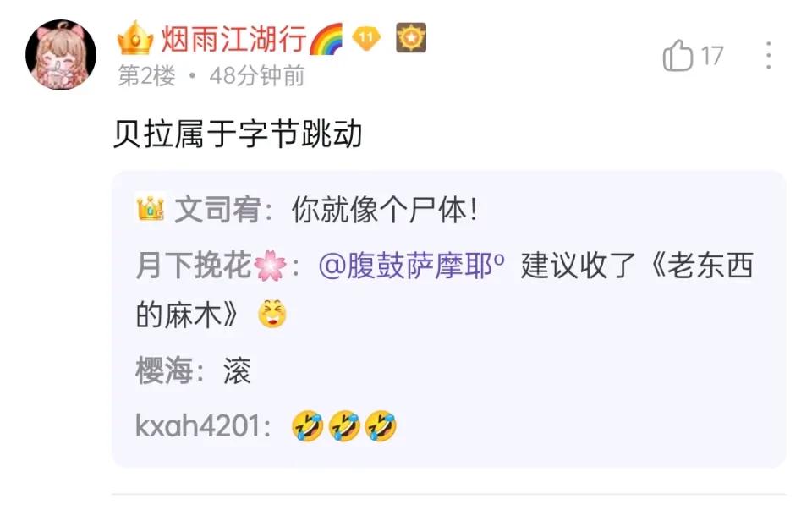
Task: Click the like count 17
Action: pyautogui.click(x=712, y=56)
